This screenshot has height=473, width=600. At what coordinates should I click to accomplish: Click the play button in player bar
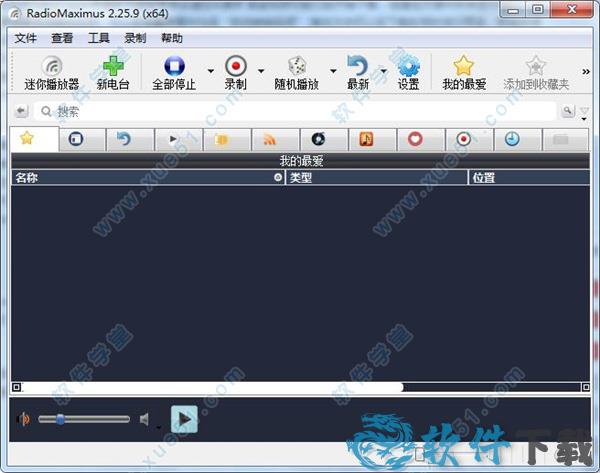pyautogui.click(x=184, y=419)
